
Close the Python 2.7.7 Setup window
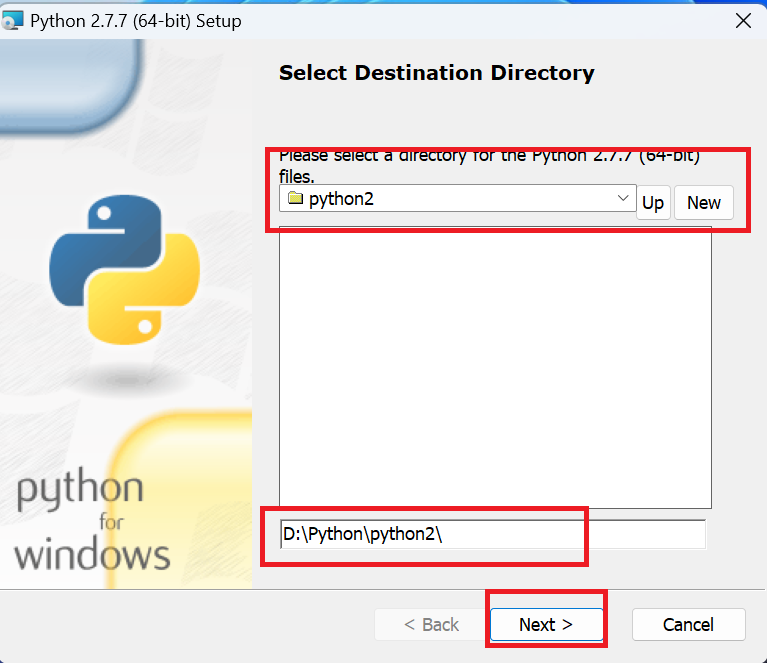743,21
